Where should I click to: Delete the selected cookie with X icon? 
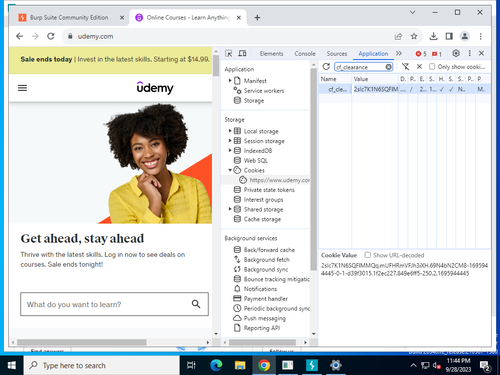[419, 67]
